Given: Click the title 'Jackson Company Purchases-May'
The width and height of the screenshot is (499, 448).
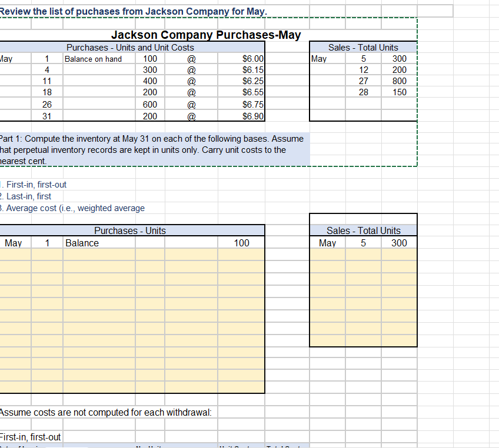Looking at the screenshot, I should pyautogui.click(x=206, y=35).
